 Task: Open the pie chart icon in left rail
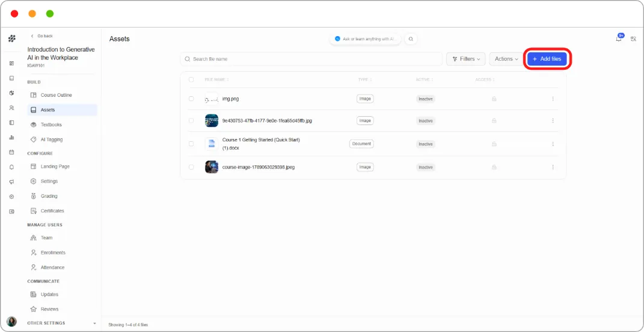coord(11,93)
